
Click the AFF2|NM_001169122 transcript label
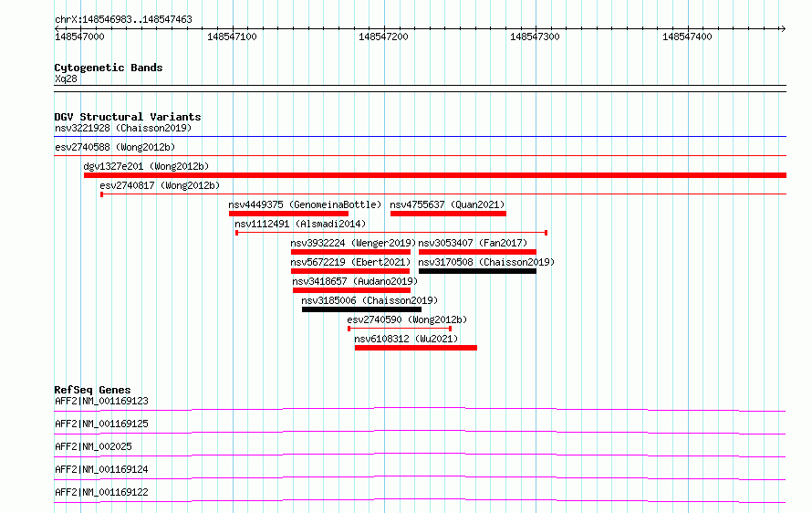101,492
